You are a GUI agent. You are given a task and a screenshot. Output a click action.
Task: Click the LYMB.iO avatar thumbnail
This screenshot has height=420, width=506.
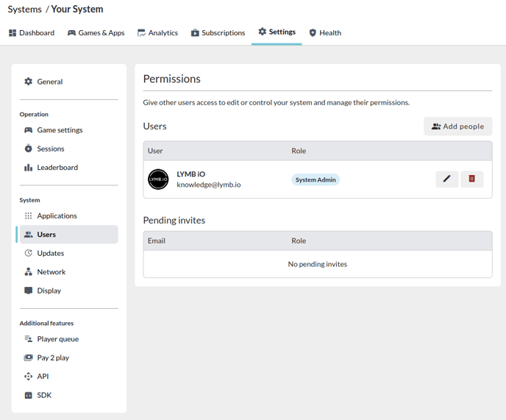point(158,179)
